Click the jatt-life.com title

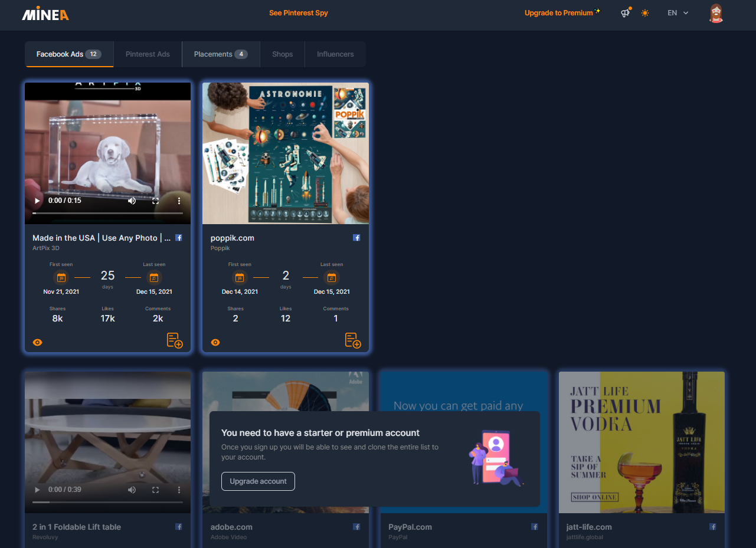pyautogui.click(x=589, y=527)
